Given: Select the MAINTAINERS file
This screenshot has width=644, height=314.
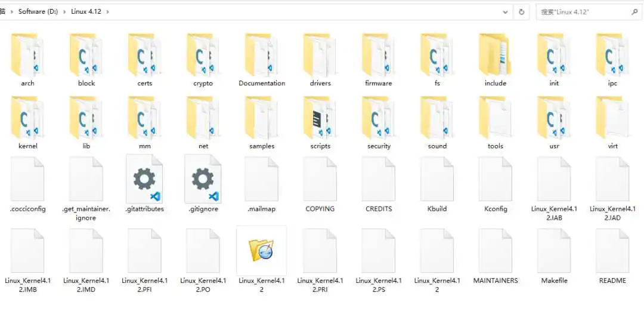Looking at the screenshot, I should pyautogui.click(x=496, y=255).
